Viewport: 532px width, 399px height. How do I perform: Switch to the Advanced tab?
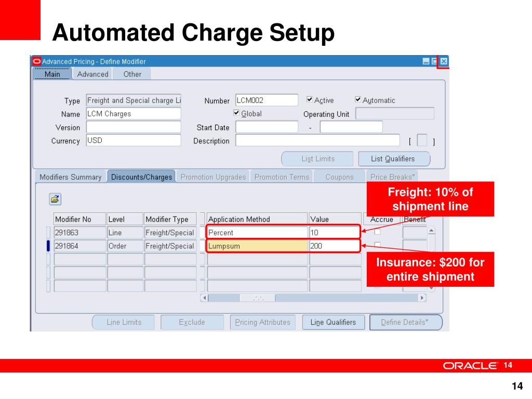(x=92, y=74)
